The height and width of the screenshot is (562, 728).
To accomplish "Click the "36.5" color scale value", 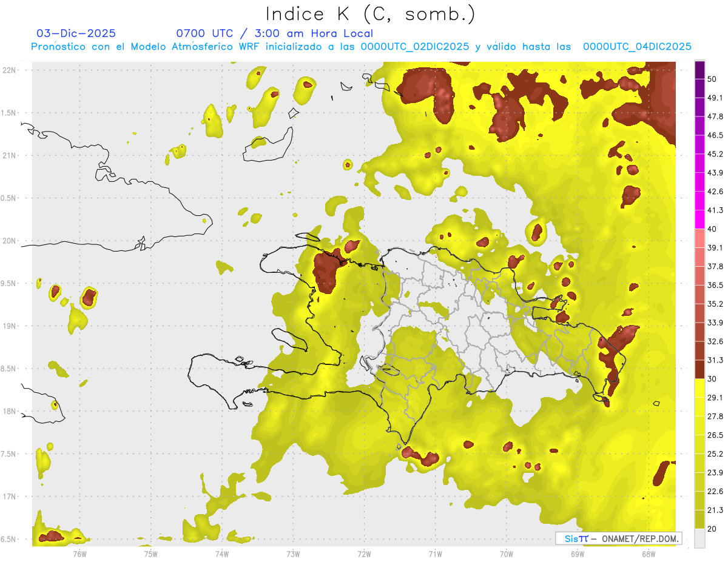I will pyautogui.click(x=716, y=285).
